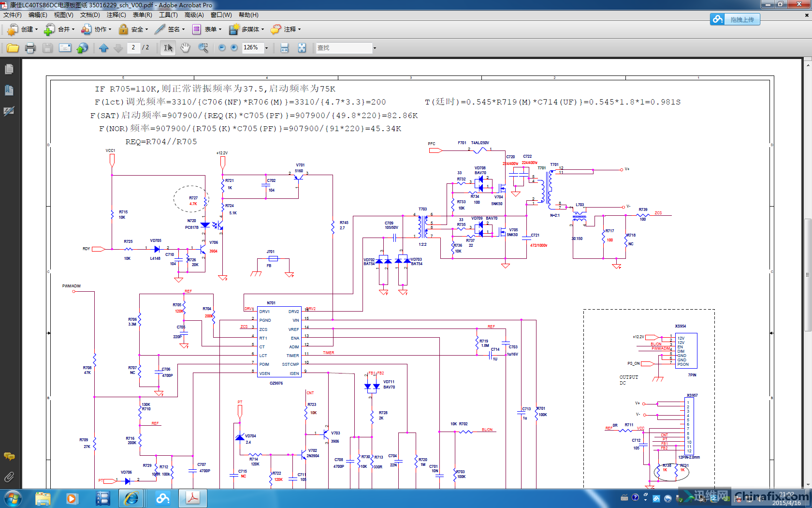Open the media player taskbar icon
This screenshot has height=508, width=812.
(72, 498)
